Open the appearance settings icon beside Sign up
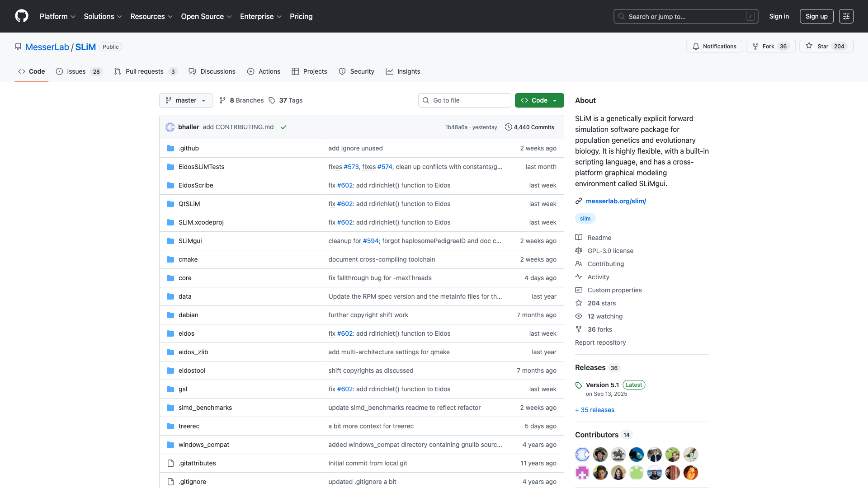Screen dimensions: 868x488 (846, 16)
